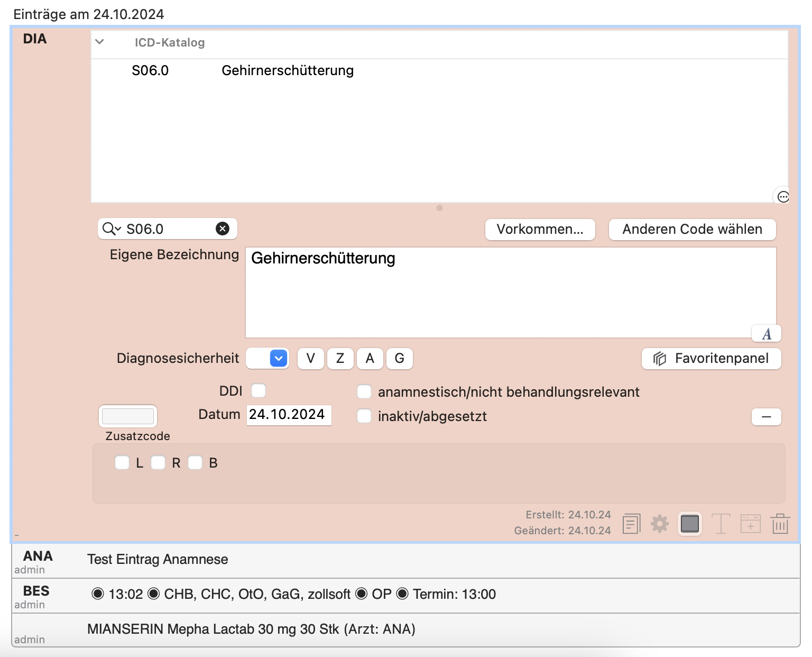The image size is (812, 657).
Task: Select the S06.0 Gehirnerschütterung row
Action: coord(440,70)
